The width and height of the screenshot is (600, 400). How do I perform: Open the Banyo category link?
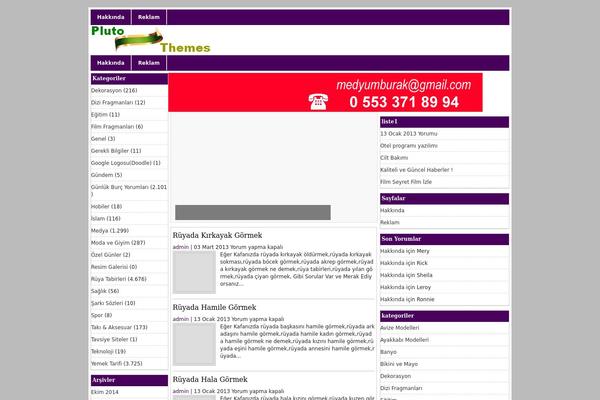388,352
